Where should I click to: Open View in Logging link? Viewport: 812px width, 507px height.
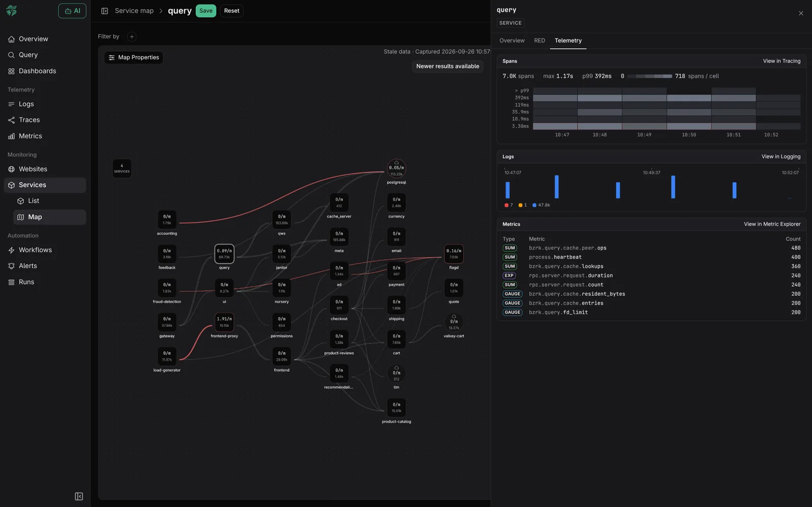[x=781, y=157]
